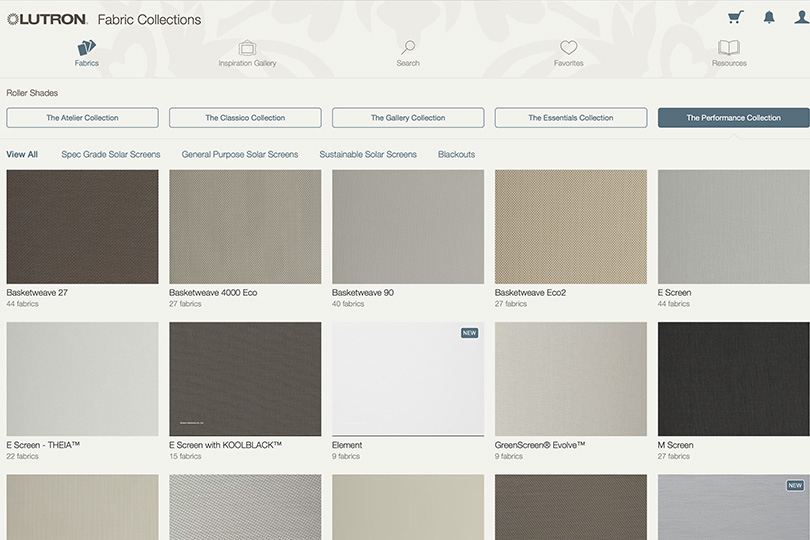Click the Lutron logo
The width and height of the screenshot is (810, 540).
(46, 20)
